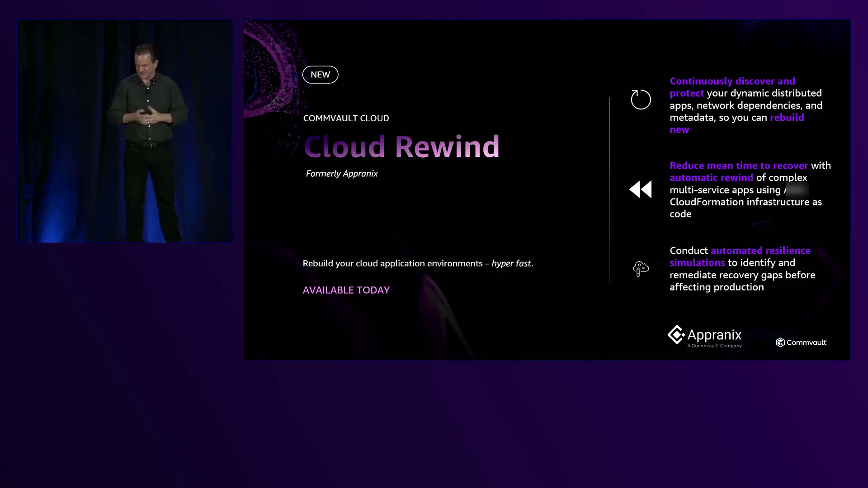Click 'Reduce mean time to recover' text

(738, 166)
